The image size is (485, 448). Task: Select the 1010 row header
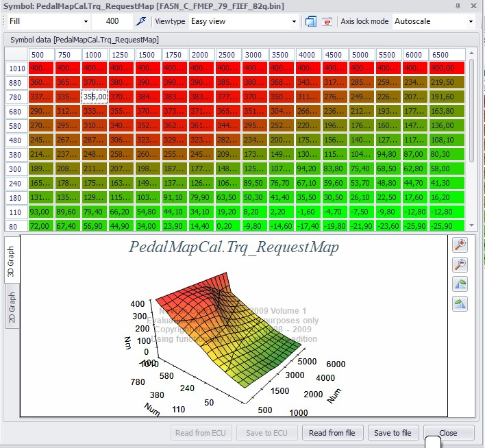(16, 68)
